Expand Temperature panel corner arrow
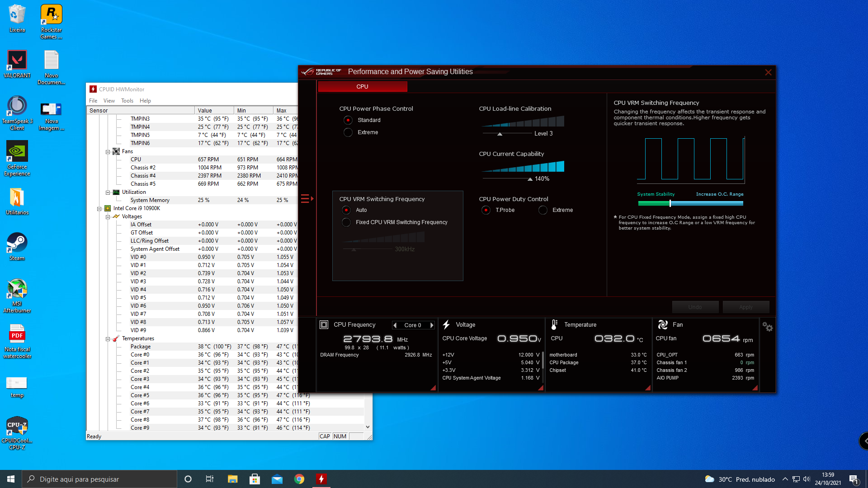 [x=648, y=388]
